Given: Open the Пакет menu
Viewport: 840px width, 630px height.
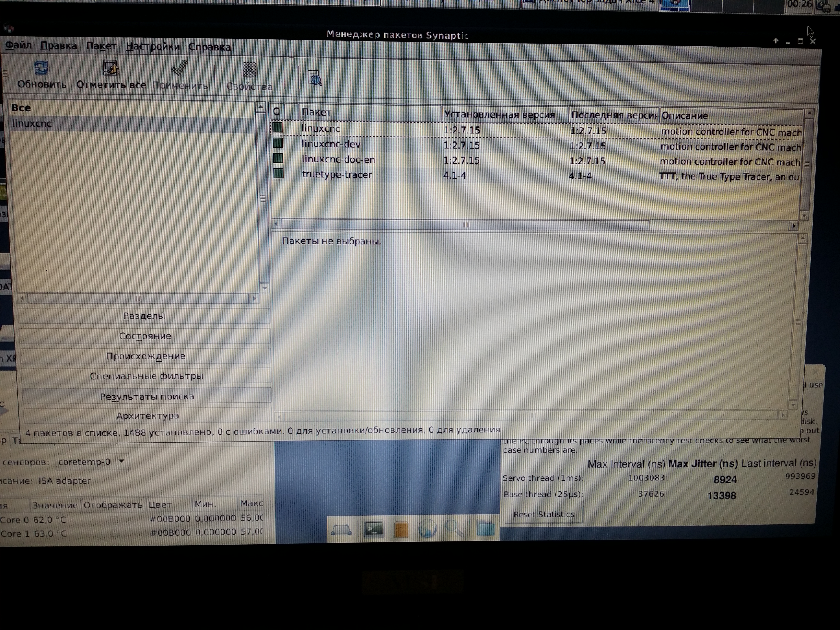Looking at the screenshot, I should (x=101, y=46).
